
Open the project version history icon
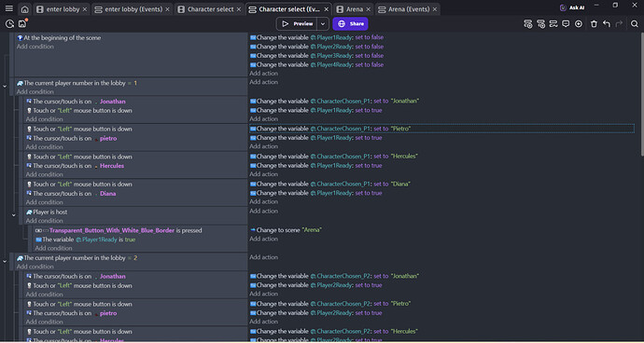[10, 24]
